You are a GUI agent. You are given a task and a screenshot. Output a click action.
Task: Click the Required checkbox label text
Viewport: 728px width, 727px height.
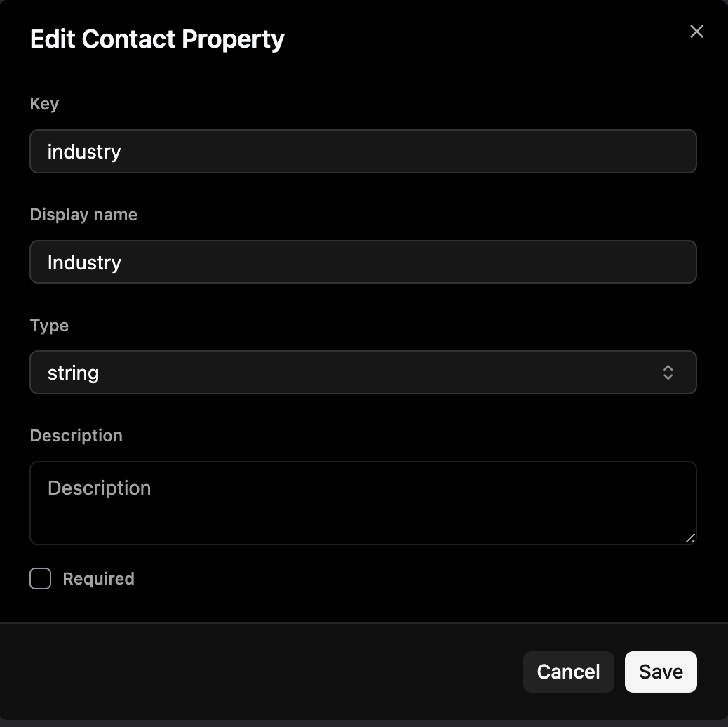point(98,579)
